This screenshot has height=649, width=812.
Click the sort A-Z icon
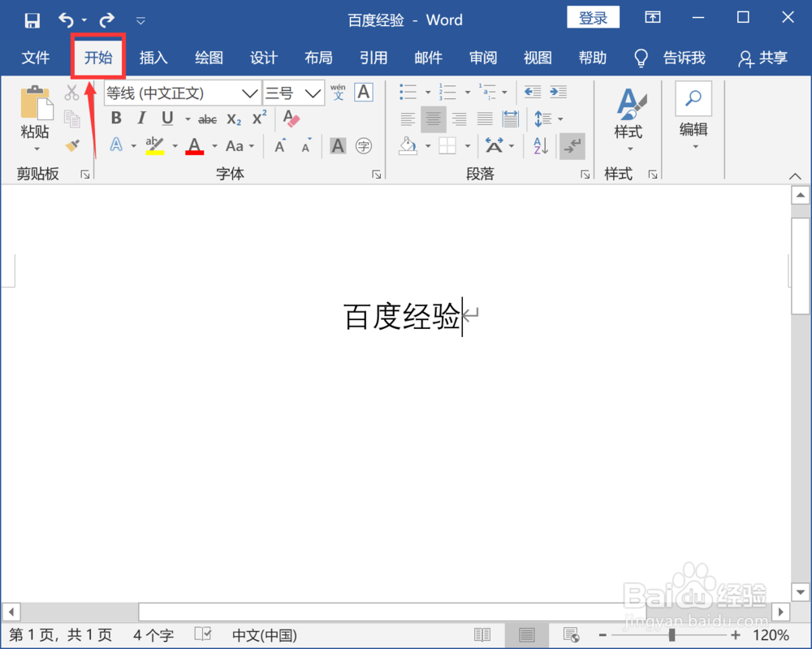point(541,146)
